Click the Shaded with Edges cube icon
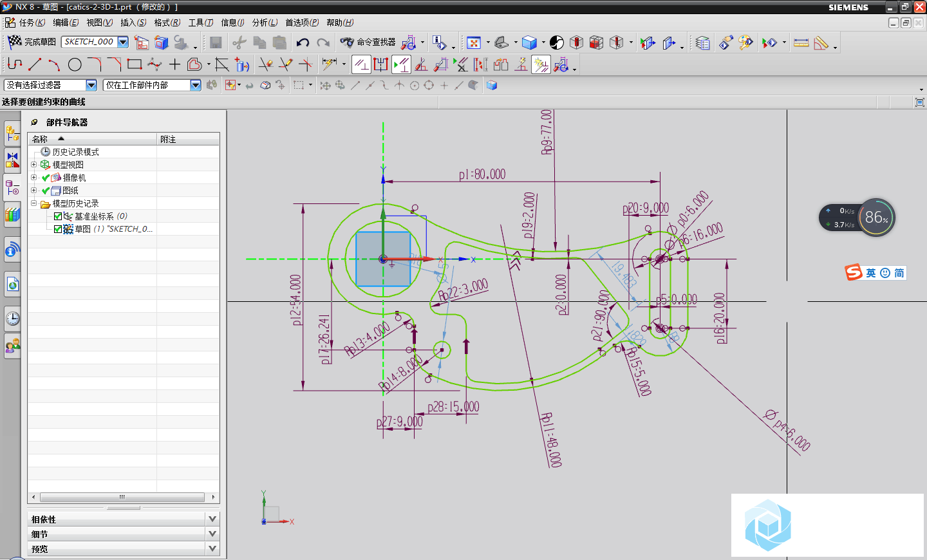Screen dimensions: 927x560 tap(529, 42)
